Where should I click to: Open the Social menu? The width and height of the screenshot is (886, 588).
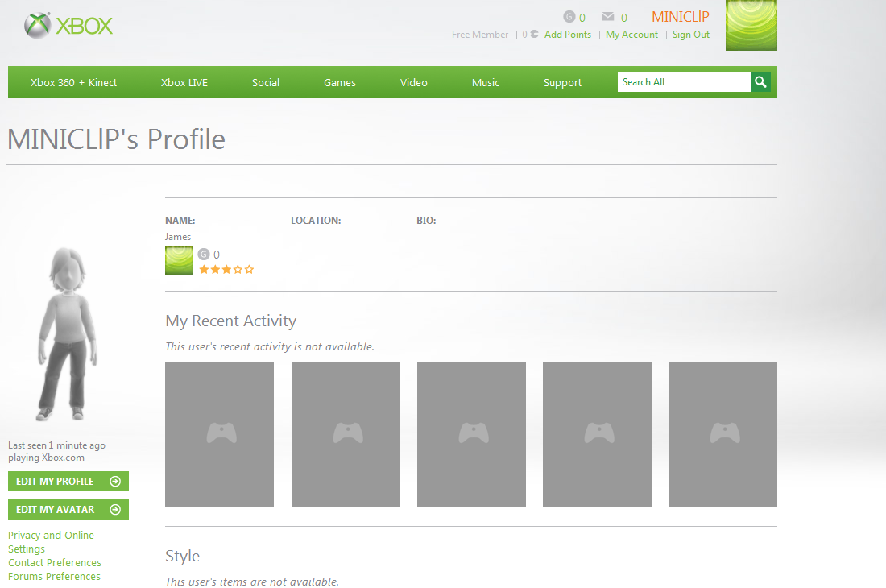[x=266, y=82]
